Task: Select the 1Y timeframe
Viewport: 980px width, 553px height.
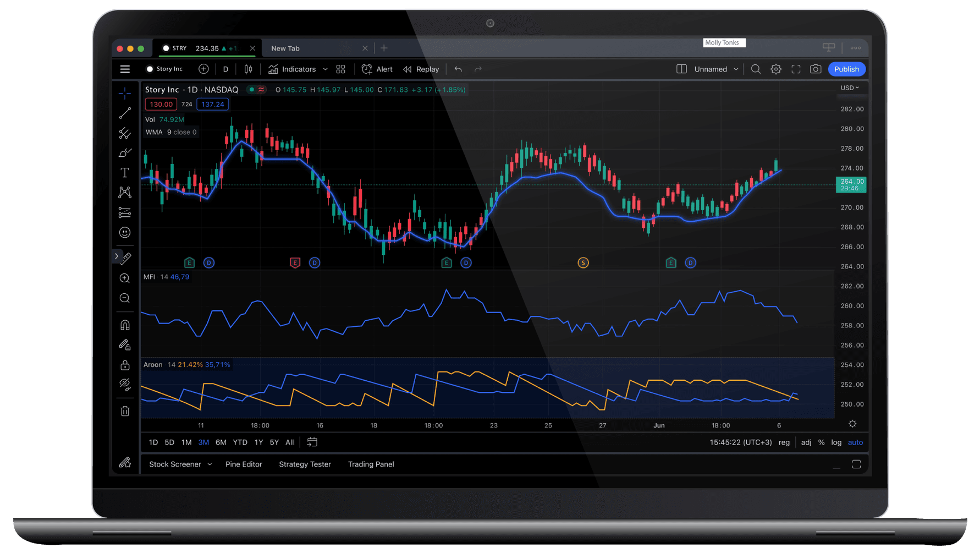Action: [x=258, y=442]
